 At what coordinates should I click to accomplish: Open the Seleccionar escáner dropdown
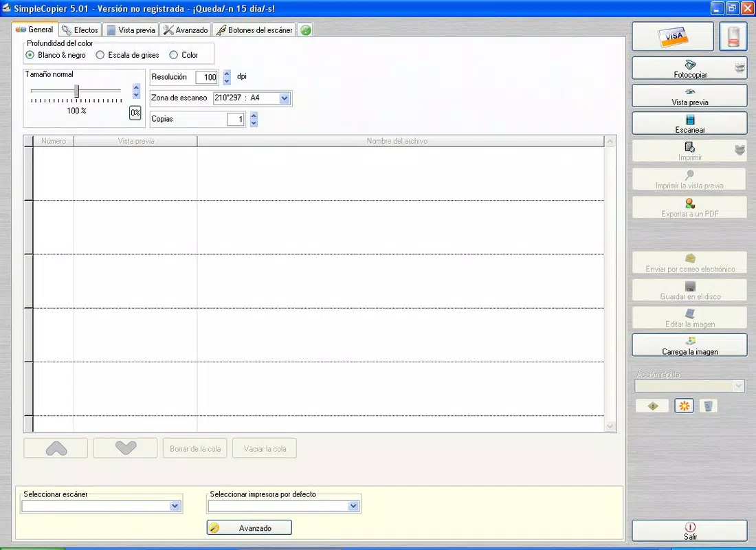(175, 505)
